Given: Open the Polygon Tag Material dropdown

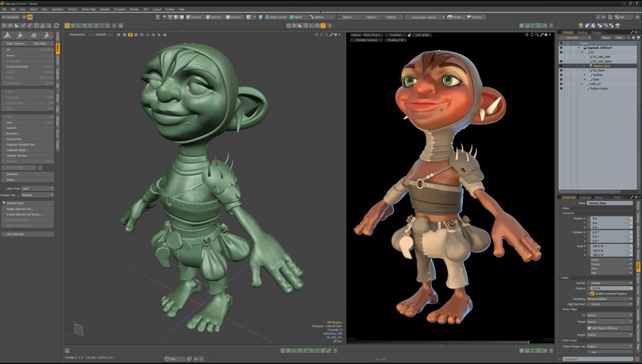Looking at the screenshot, I should (37, 195).
